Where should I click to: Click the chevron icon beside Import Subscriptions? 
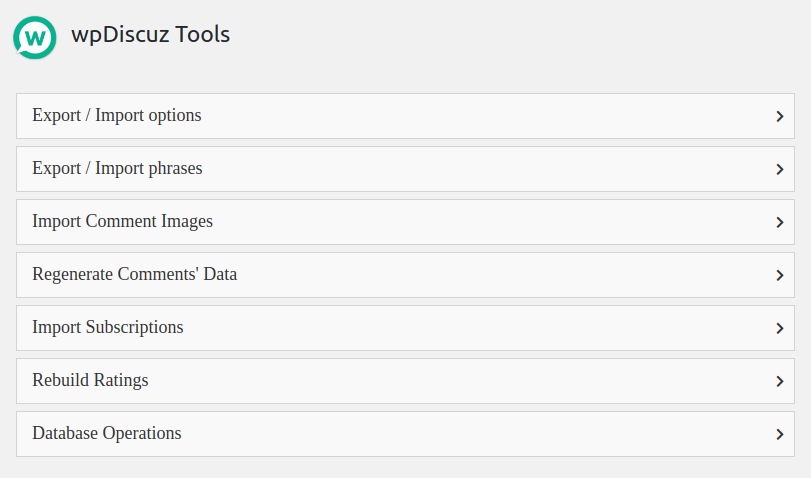pos(779,328)
